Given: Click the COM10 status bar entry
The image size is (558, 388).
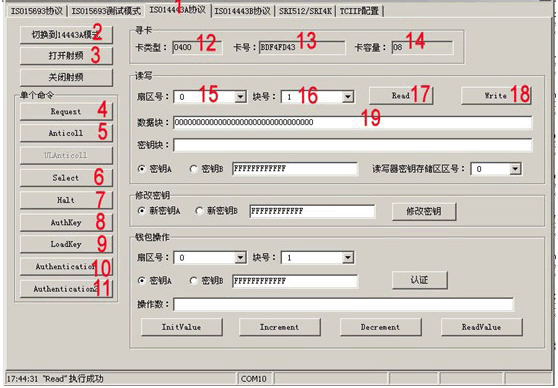Looking at the screenshot, I should [x=254, y=379].
